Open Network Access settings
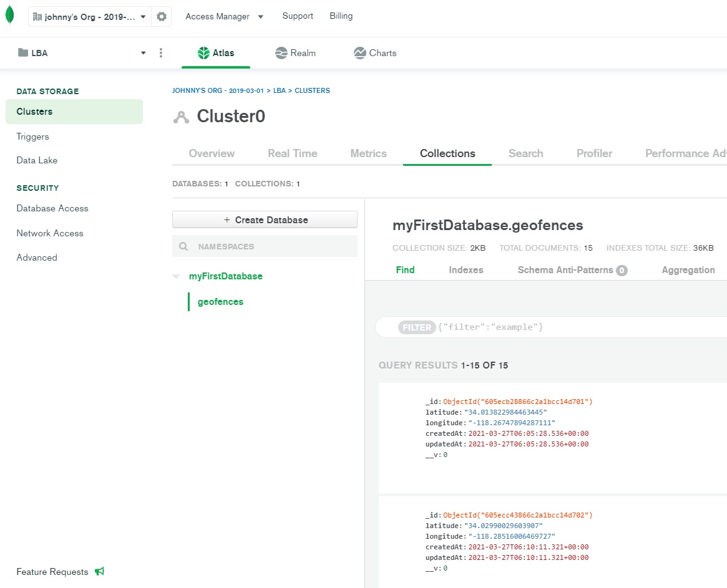 pos(49,233)
